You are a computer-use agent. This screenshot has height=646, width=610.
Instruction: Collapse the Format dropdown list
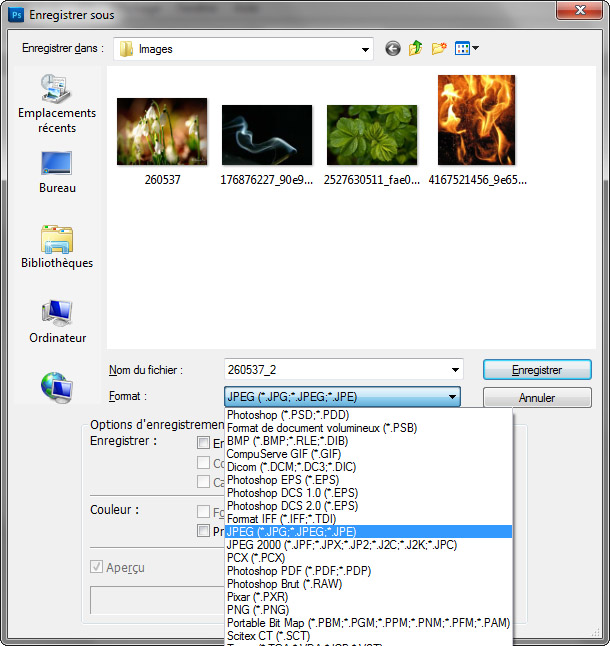[x=452, y=397]
